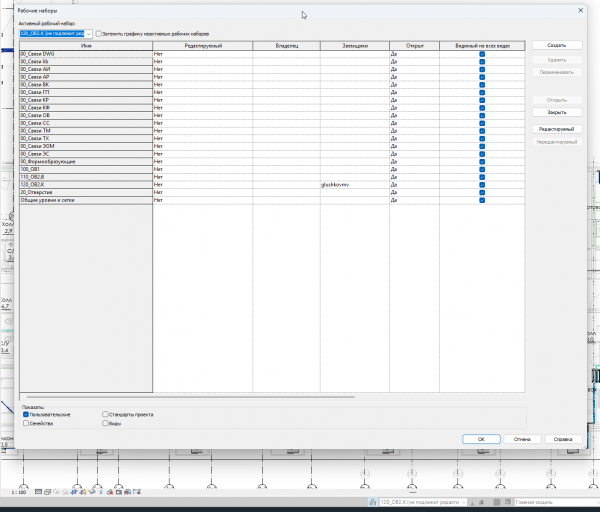
Task: Click the Создать button
Action: (x=557, y=45)
